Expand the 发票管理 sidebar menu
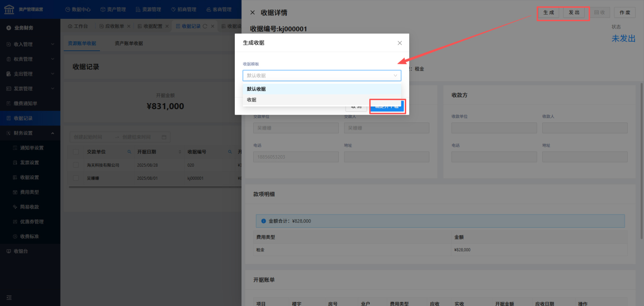 [x=30, y=89]
